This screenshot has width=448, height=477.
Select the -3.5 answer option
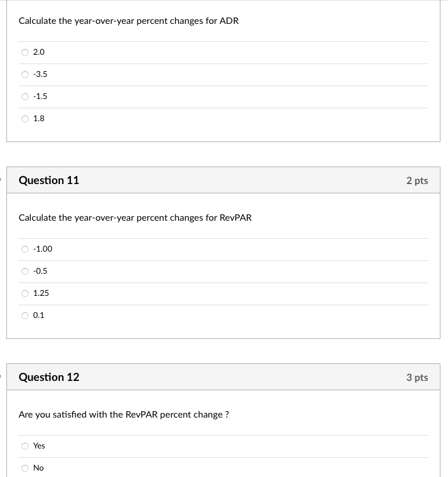25,74
